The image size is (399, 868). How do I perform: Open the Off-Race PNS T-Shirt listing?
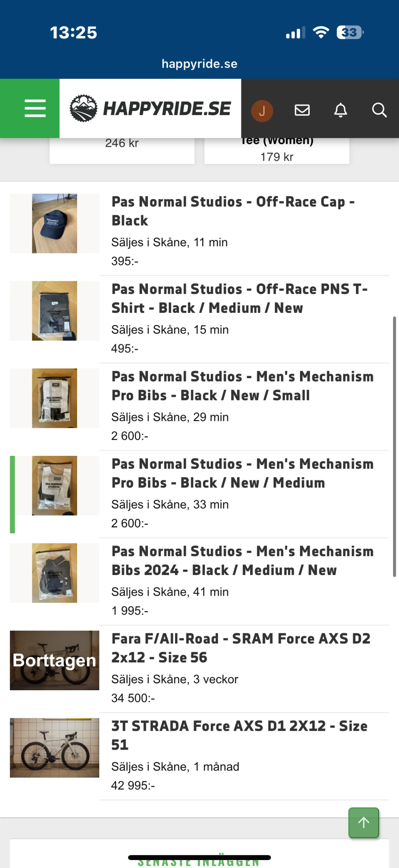point(239,298)
